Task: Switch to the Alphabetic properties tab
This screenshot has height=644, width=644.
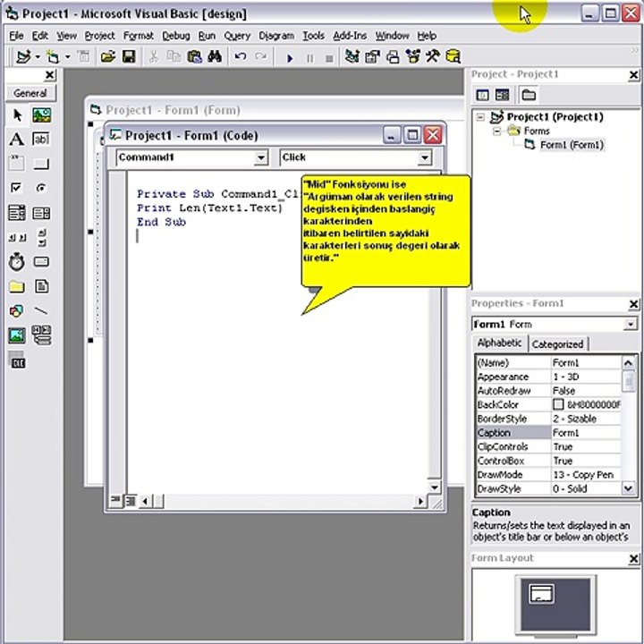Action: (x=499, y=343)
